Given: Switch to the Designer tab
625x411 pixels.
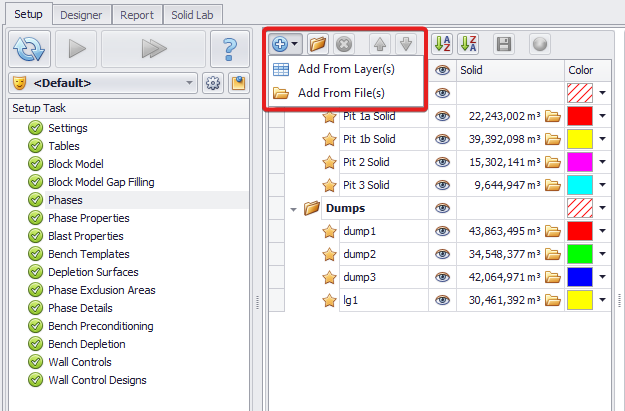Looking at the screenshot, I should click(x=81, y=15).
